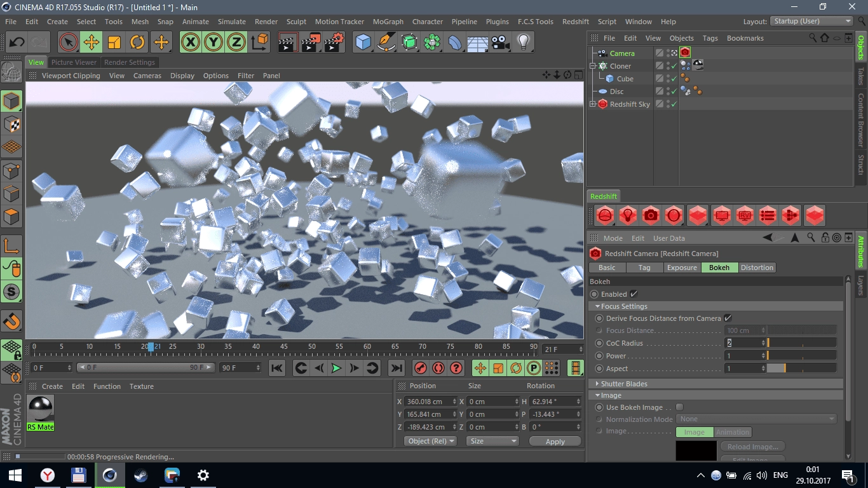
Task: Open the Simulate menu
Action: click(231, 22)
